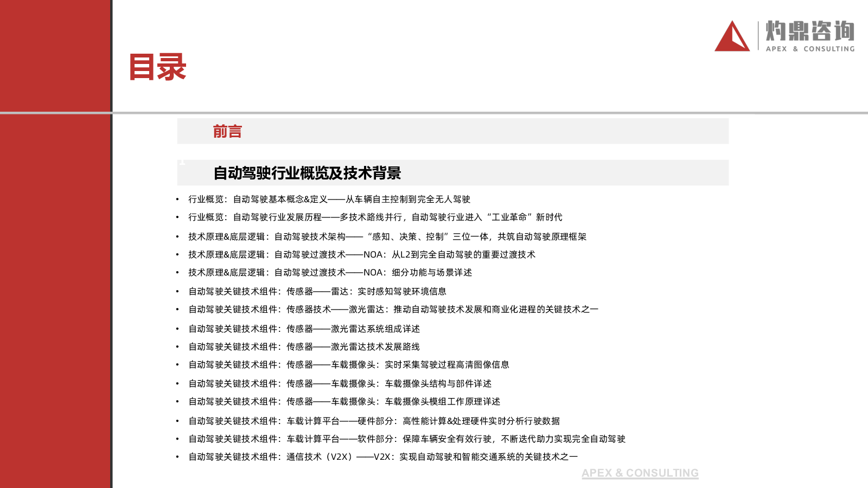Click the red triangle Apex logo
This screenshot has width=868, height=488.
[732, 36]
